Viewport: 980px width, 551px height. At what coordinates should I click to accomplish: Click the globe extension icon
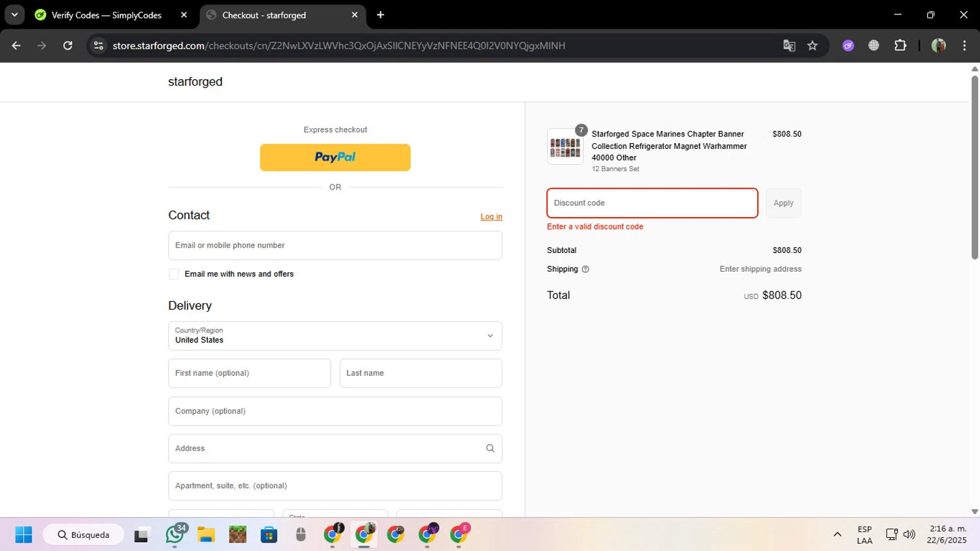click(x=874, y=46)
